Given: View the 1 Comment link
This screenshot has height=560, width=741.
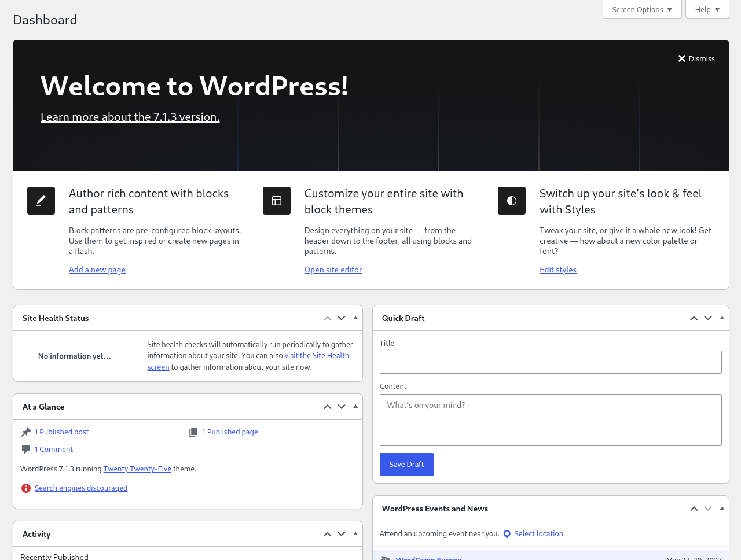Looking at the screenshot, I should coord(54,450).
